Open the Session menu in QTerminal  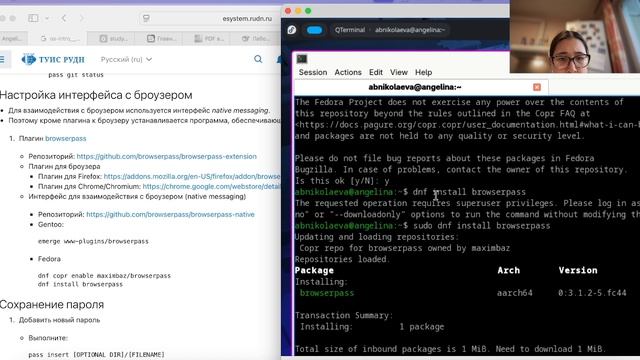[313, 72]
